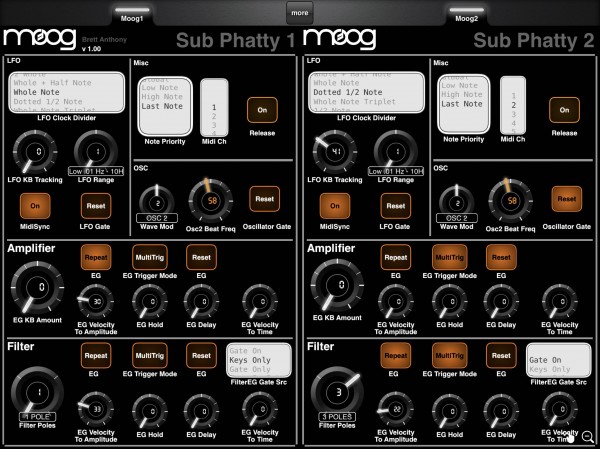Click Filter EG Velocity To Amplitude knob, Sub Phatty 1

[x=96, y=410]
